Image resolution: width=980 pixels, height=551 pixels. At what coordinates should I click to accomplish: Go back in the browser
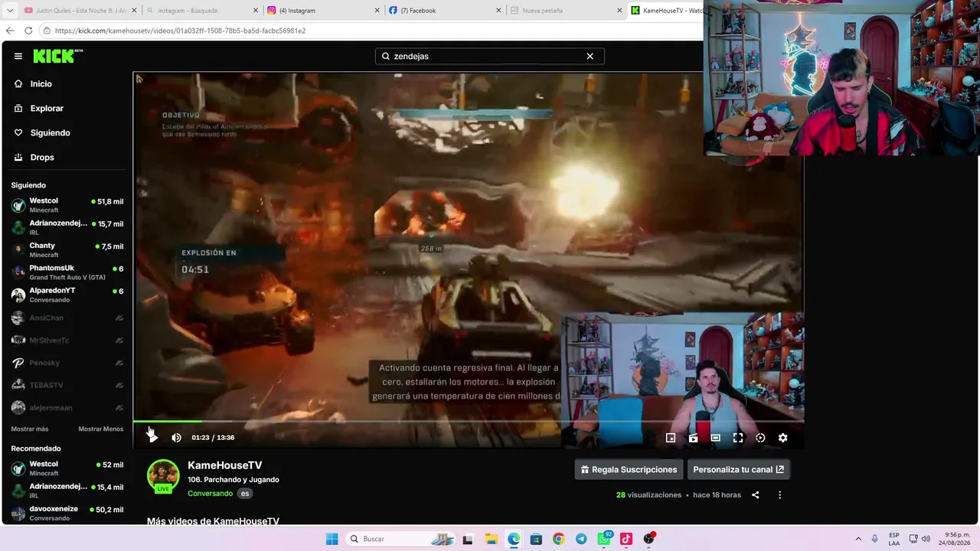[x=10, y=31]
